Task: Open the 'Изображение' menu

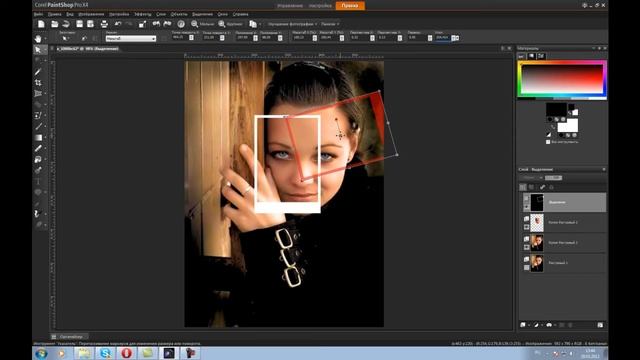Action: coord(91,14)
